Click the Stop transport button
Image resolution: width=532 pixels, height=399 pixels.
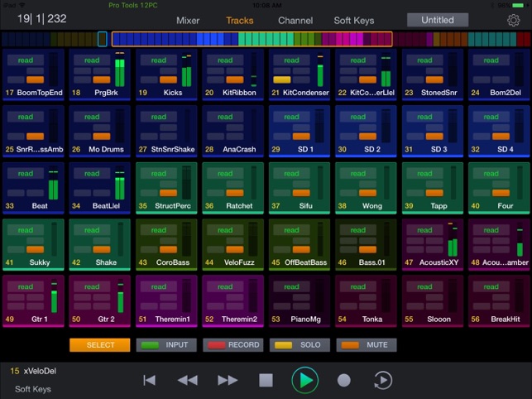[x=266, y=380]
